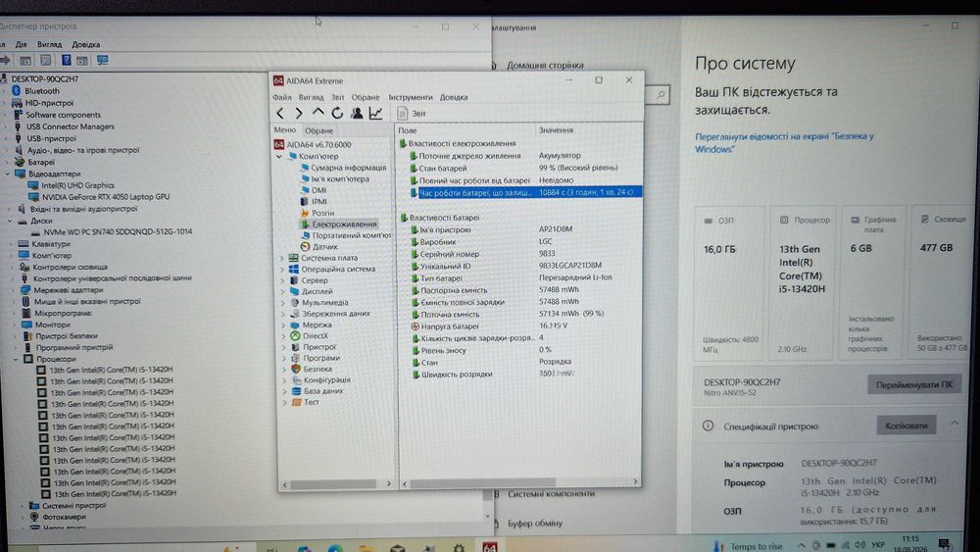Viewport: 980px width, 552px height.
Task: Open Домашня сторінка in Settings
Action: pyautogui.click(x=544, y=65)
